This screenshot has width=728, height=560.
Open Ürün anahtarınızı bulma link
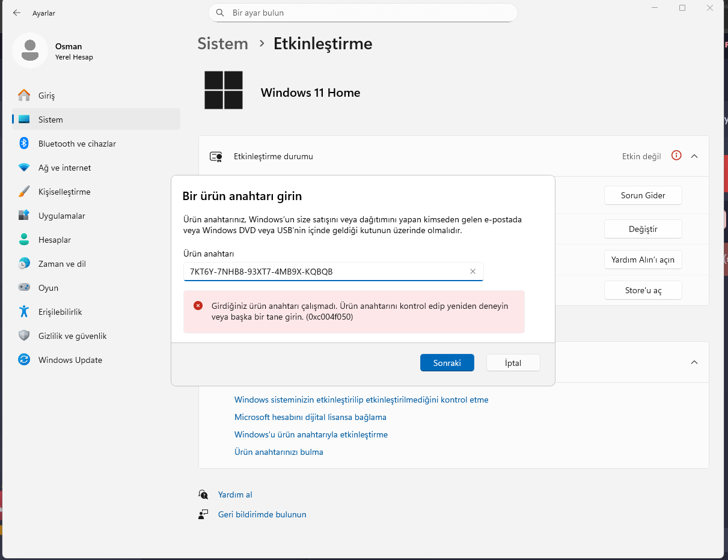pyautogui.click(x=279, y=452)
